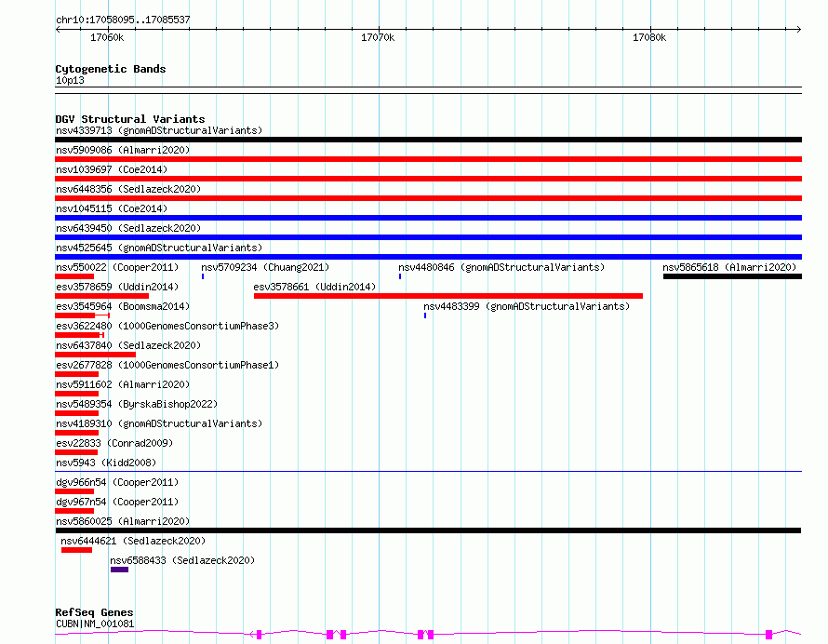Image resolution: width=828 pixels, height=644 pixels.
Task: Click red bar of nsv6444621 (Sedlazeck2020)
Action: pyautogui.click(x=76, y=550)
